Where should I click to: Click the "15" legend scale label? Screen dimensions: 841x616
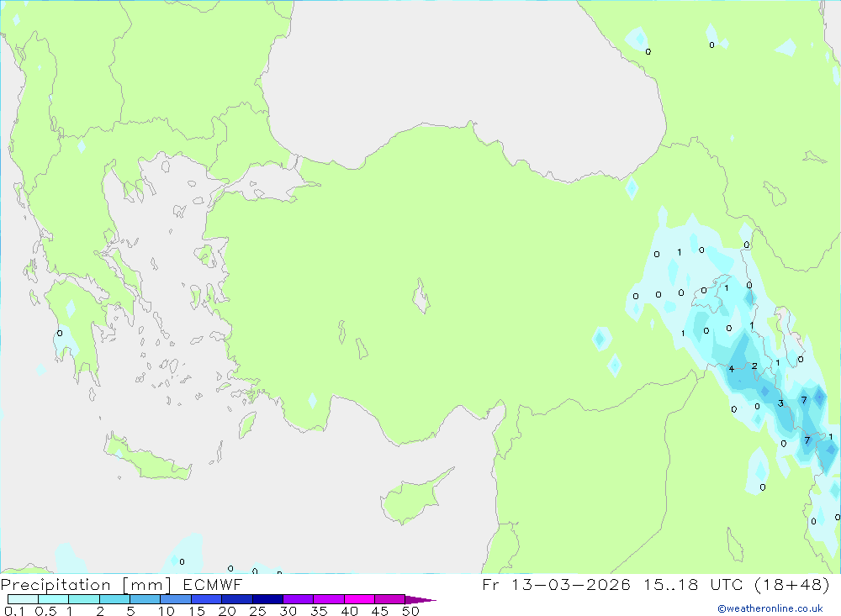[197, 611]
